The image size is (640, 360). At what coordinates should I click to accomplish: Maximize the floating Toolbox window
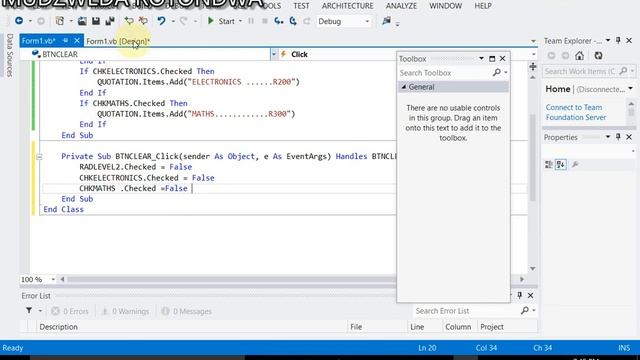tap(492, 59)
